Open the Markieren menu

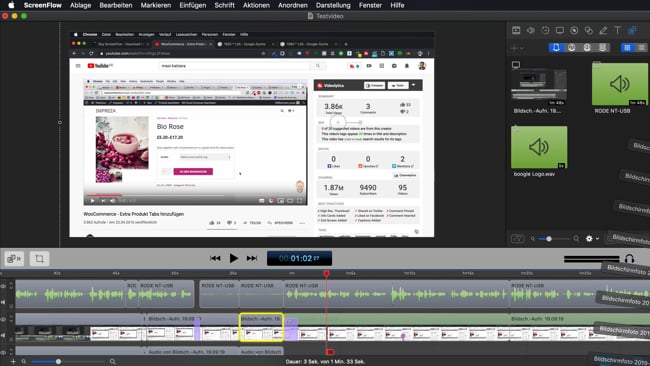[156, 5]
